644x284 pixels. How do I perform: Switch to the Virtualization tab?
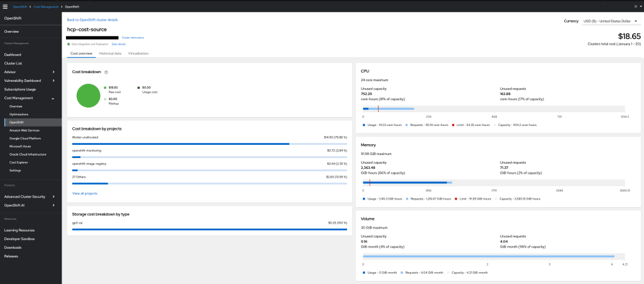coord(138,54)
